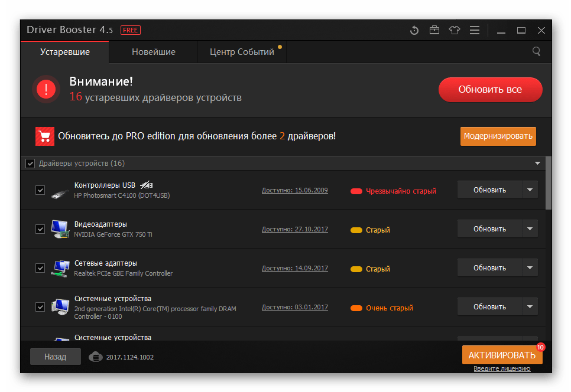Click the vertical scrollbar of driver list

pyautogui.click(x=548, y=183)
